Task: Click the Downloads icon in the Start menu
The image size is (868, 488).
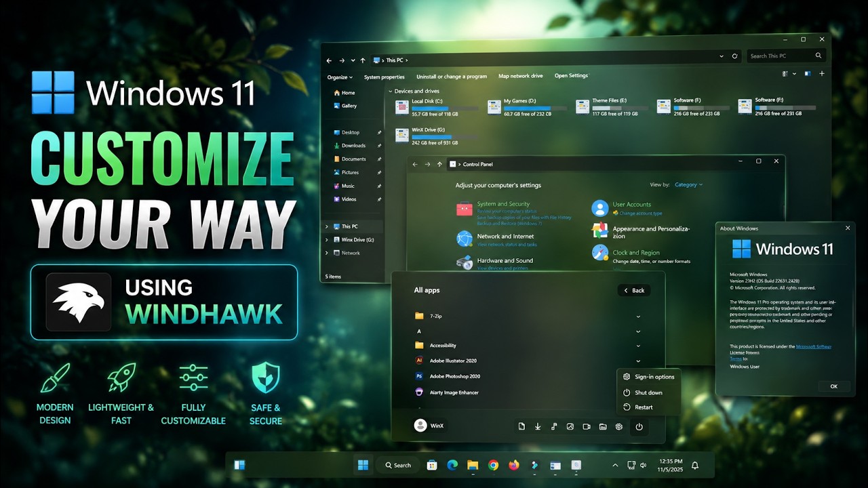Action: pyautogui.click(x=538, y=426)
